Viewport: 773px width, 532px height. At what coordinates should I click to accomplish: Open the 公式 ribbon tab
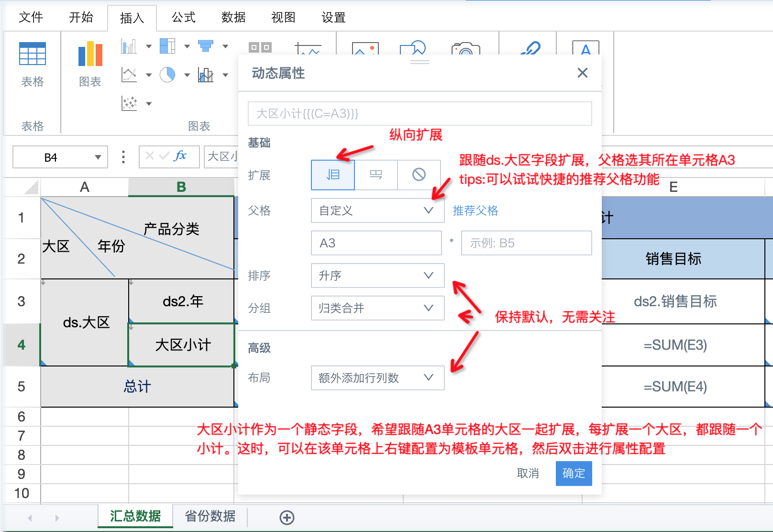pos(184,18)
